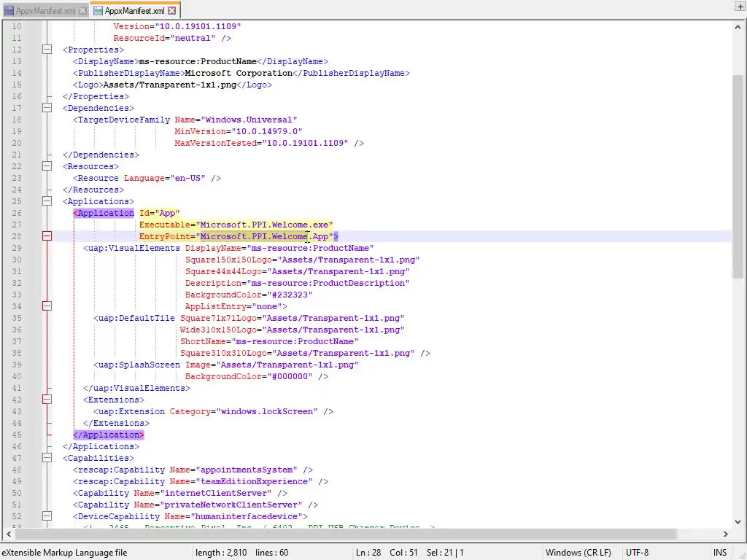Click the UTF-8 encoding status field
This screenshot has height=560, width=747.
click(637, 553)
